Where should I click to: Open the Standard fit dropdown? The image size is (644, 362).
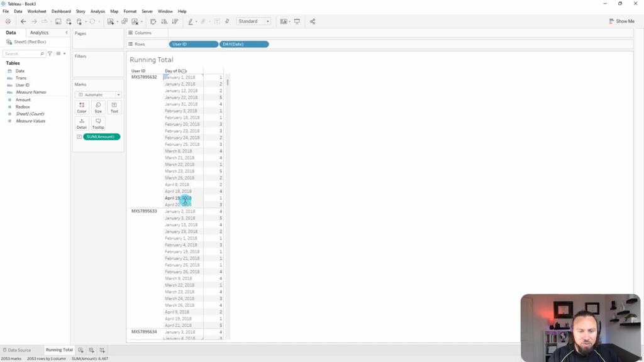tap(253, 21)
